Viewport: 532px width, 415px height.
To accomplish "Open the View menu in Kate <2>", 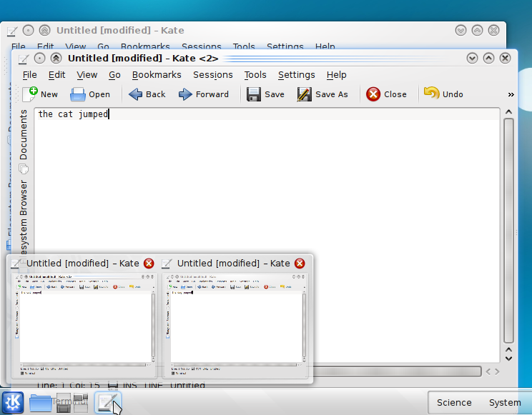I will click(87, 74).
